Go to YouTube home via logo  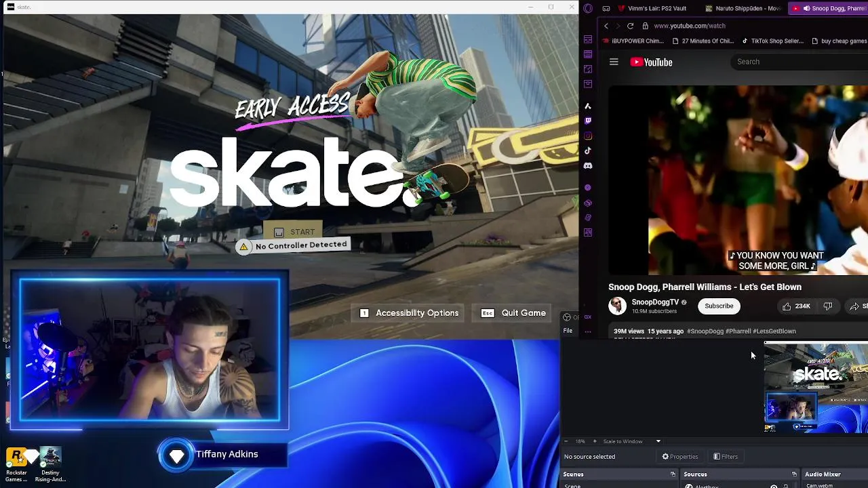[x=651, y=62]
